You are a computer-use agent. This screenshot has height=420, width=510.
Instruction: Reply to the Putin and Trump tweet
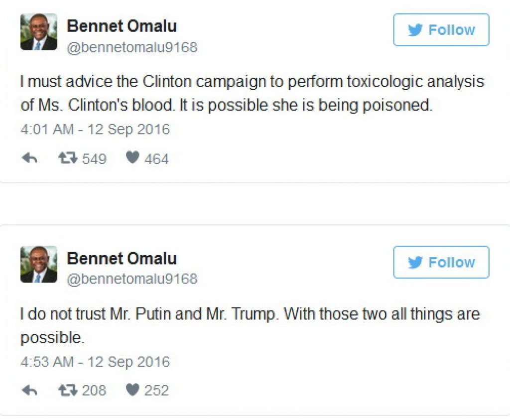coord(30,390)
